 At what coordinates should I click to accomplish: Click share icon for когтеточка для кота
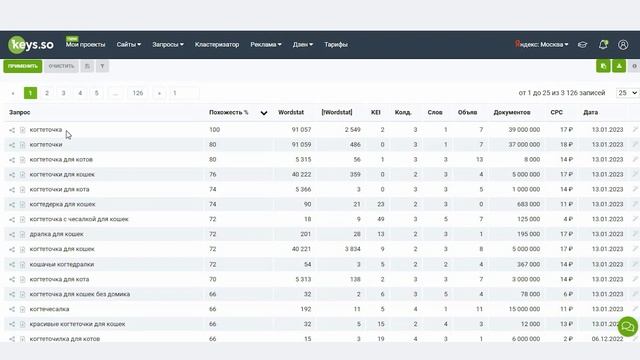[x=12, y=280]
